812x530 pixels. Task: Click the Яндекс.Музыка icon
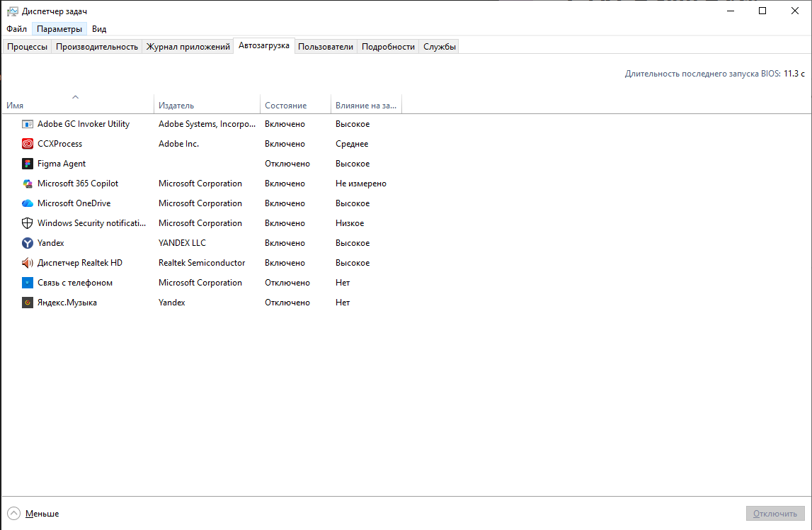(28, 303)
